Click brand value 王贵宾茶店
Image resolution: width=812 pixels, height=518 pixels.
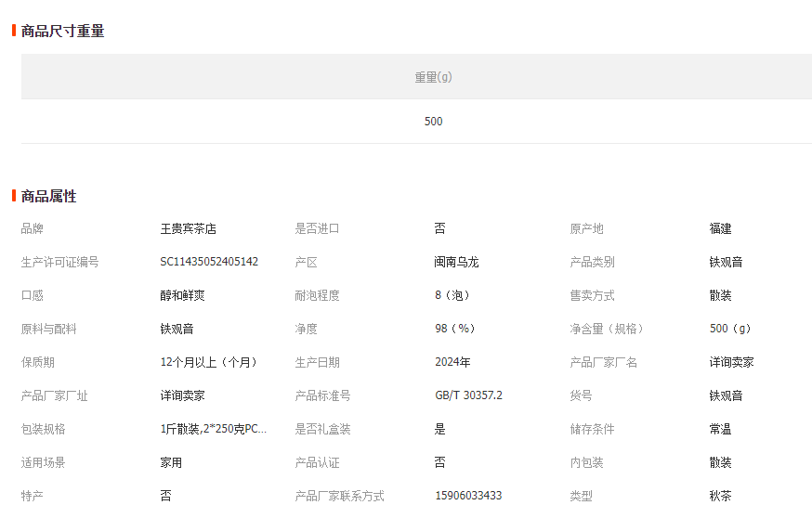coord(188,228)
